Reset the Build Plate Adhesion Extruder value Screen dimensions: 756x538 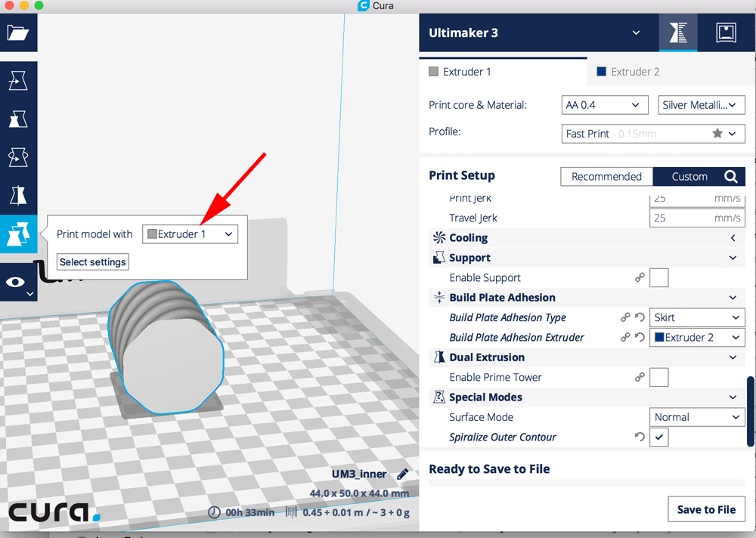coord(640,338)
